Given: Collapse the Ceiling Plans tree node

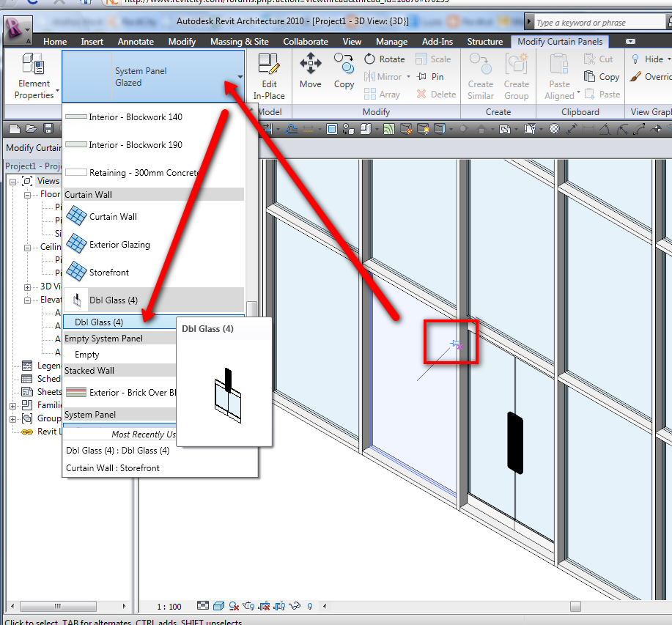Looking at the screenshot, I should 27,248.
